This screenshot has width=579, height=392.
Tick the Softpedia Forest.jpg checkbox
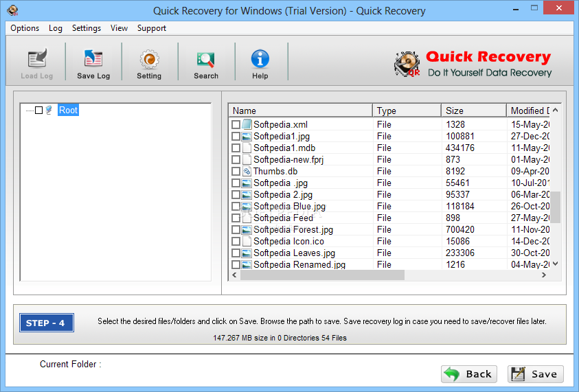236,230
